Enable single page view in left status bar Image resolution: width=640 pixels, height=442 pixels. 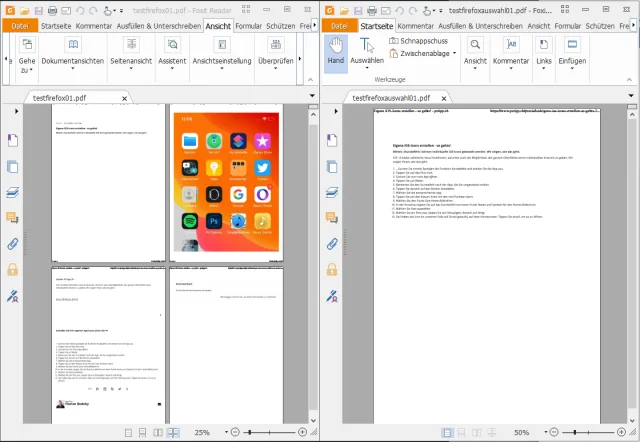click(x=129, y=432)
